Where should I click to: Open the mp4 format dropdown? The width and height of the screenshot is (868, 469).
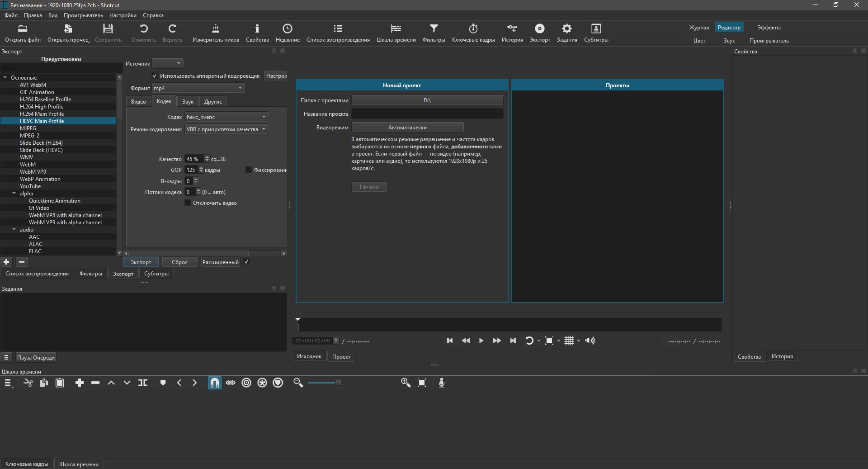(198, 88)
